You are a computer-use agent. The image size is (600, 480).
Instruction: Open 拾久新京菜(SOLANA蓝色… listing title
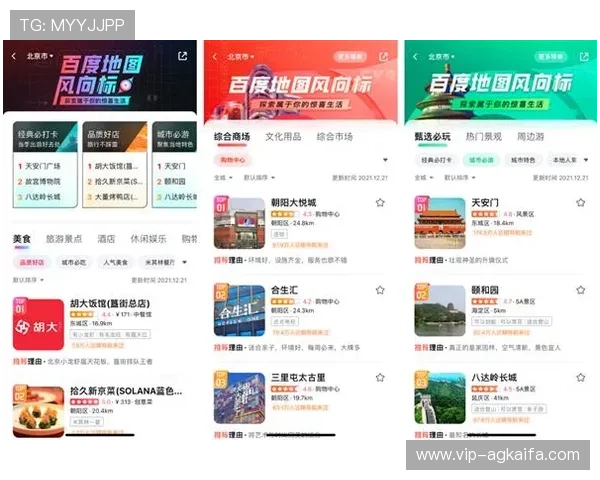126,391
